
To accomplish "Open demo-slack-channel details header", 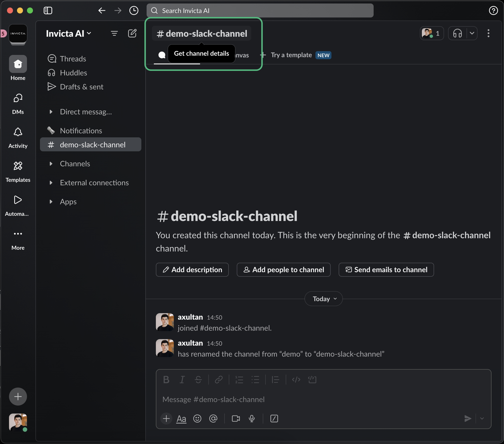I will pyautogui.click(x=201, y=33).
